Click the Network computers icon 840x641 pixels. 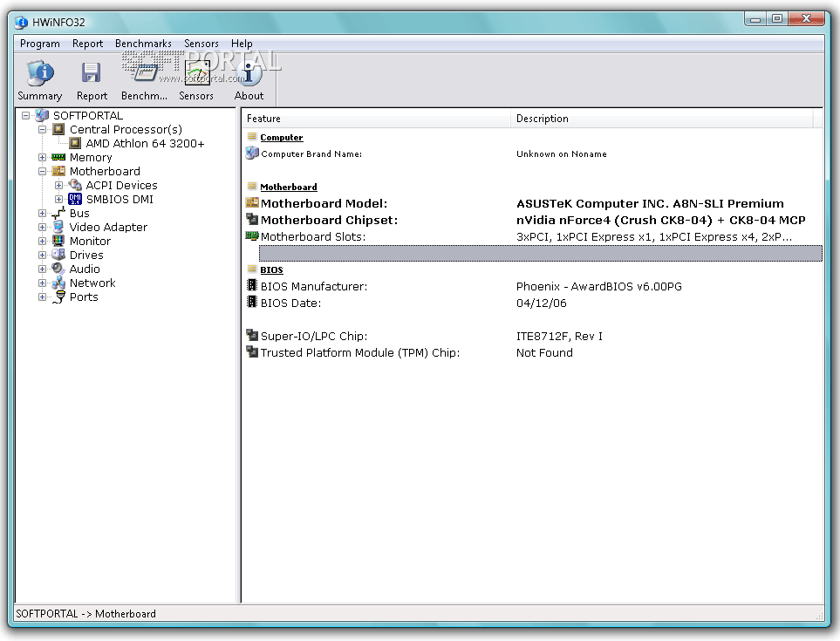pos(58,283)
